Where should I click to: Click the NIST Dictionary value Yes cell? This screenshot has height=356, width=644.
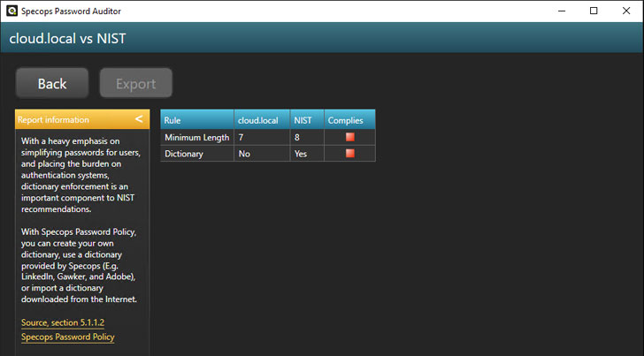tap(306, 153)
